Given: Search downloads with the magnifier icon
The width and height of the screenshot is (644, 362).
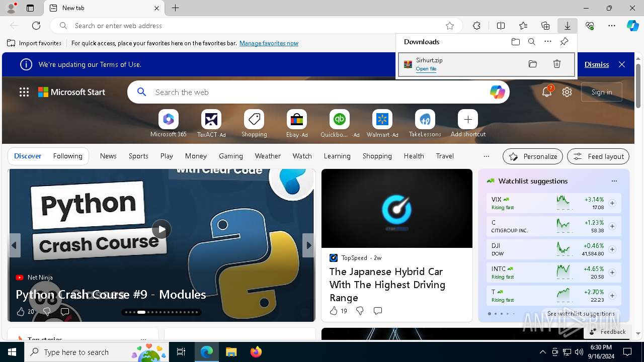Looking at the screenshot, I should coord(532,42).
